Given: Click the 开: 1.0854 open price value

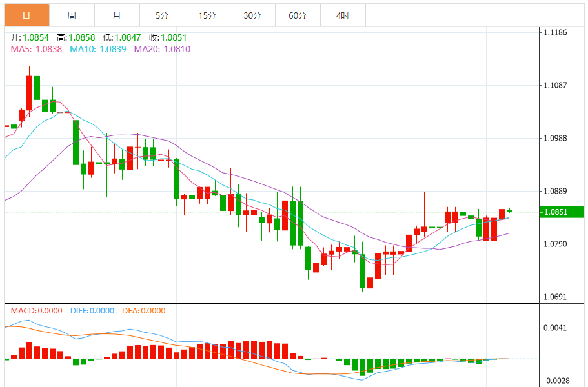Looking at the screenshot, I should [x=30, y=37].
